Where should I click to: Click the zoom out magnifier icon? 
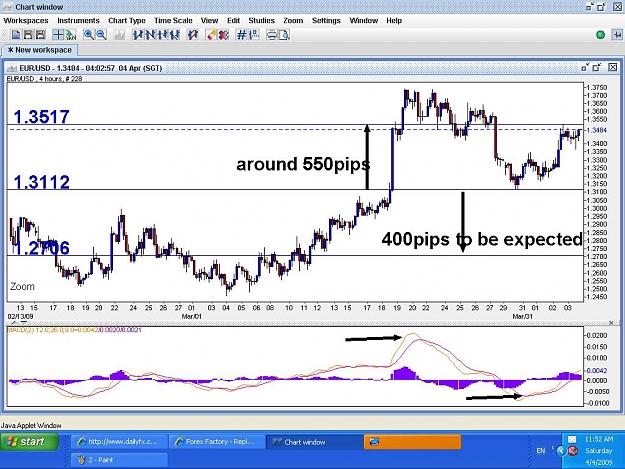(101, 35)
